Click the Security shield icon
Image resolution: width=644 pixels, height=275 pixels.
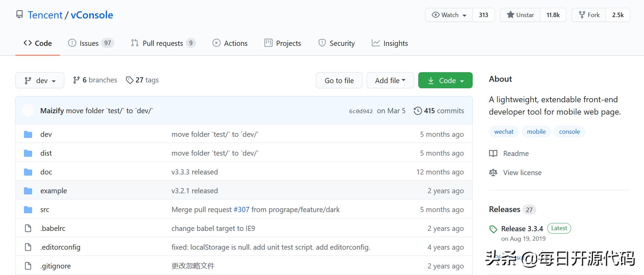322,43
